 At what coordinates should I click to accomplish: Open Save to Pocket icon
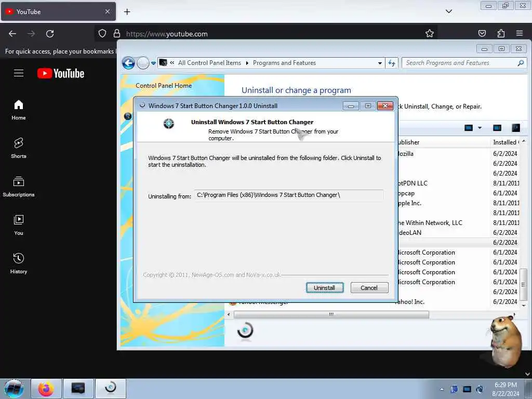tap(482, 33)
